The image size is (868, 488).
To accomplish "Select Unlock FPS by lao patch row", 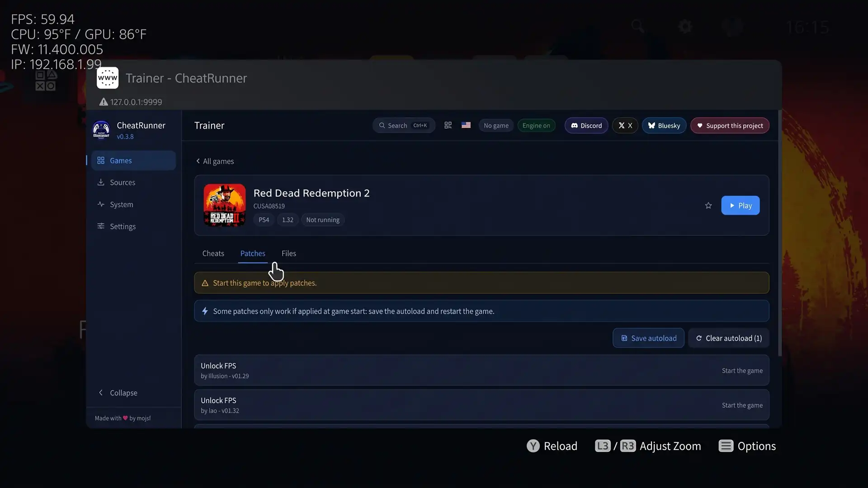I will pos(481,405).
